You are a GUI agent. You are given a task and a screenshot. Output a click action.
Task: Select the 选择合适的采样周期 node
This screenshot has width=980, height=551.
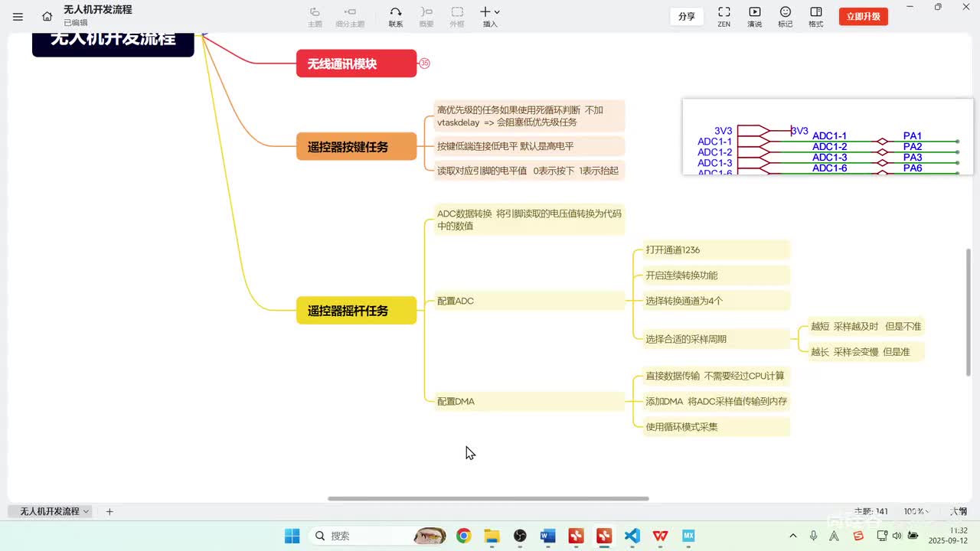coord(716,339)
